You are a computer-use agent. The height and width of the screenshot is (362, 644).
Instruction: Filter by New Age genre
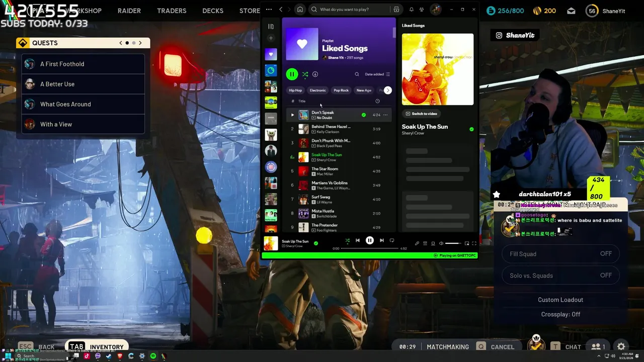364,90
